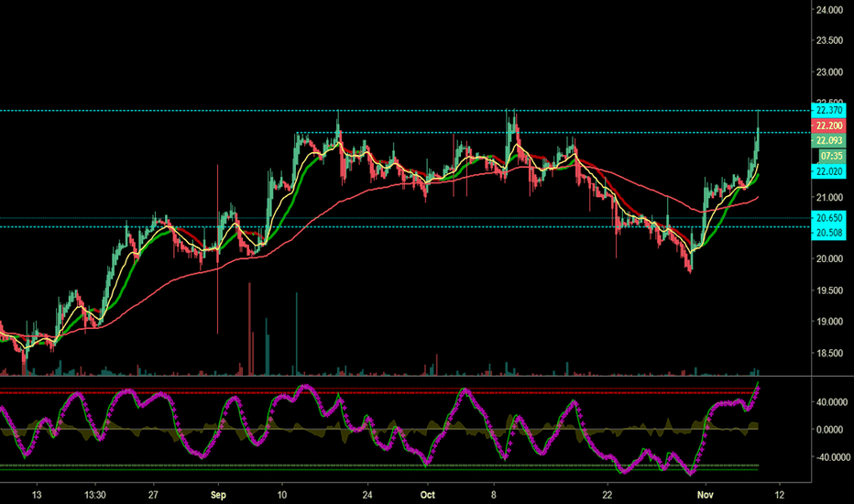Select the cyan 20.650 price tag
The height and width of the screenshot is (504, 854).
pyautogui.click(x=829, y=218)
